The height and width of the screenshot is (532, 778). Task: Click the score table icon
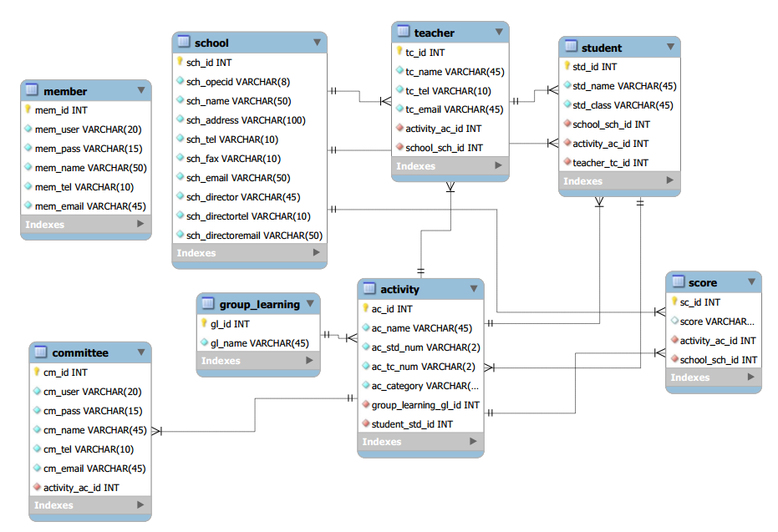pos(678,281)
